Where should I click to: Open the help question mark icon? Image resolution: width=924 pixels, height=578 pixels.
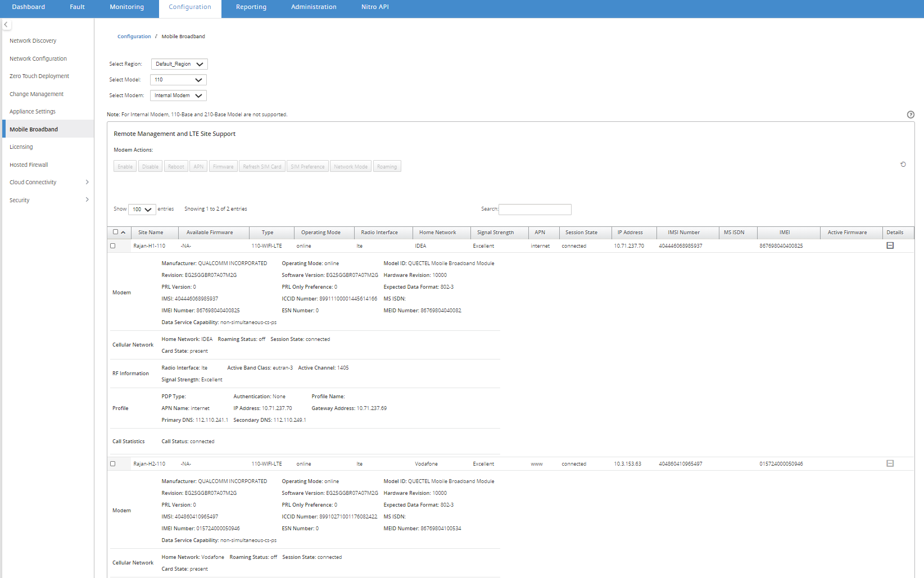point(911,115)
